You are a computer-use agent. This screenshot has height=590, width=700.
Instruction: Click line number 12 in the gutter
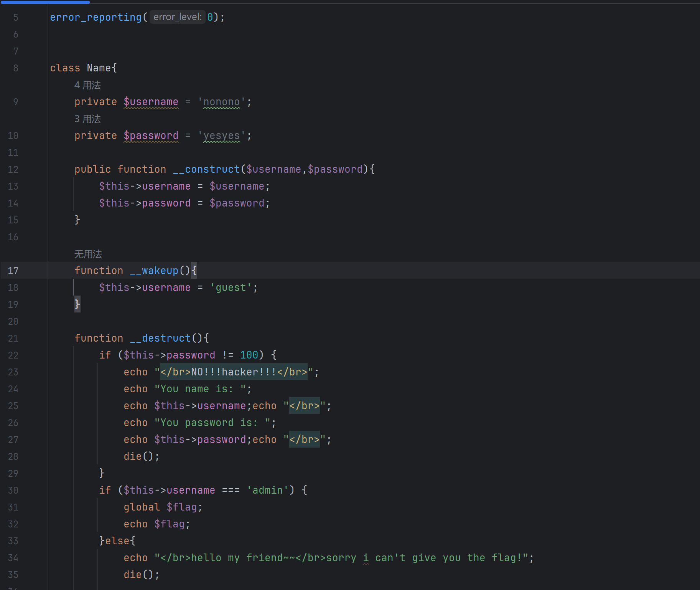[13, 170]
